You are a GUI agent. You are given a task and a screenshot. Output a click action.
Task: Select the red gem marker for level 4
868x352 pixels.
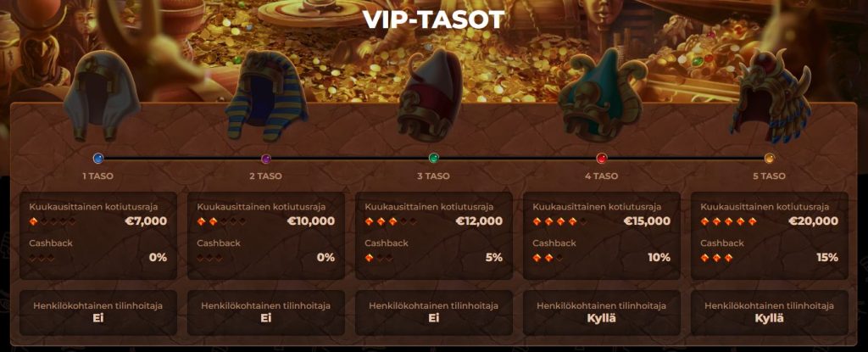coord(602,159)
